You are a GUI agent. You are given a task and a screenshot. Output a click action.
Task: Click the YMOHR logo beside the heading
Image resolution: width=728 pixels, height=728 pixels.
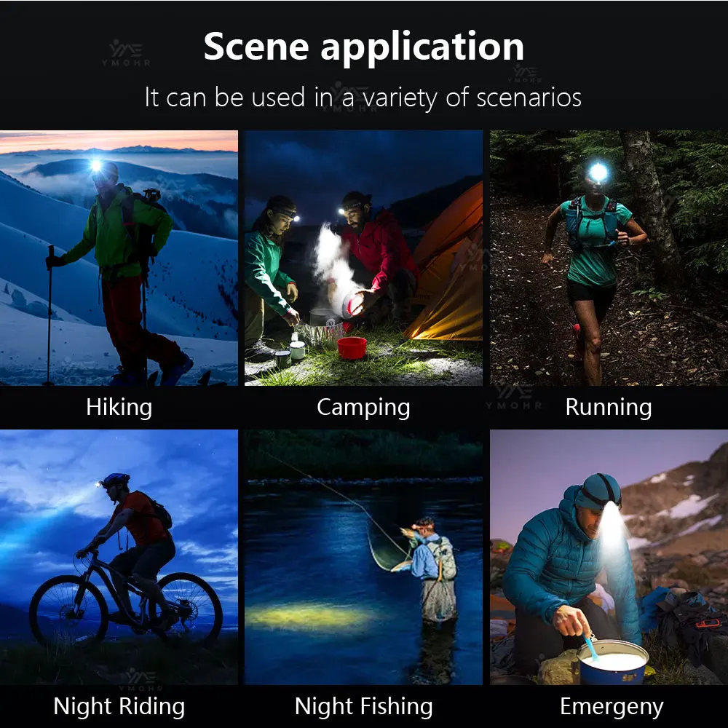click(126, 53)
